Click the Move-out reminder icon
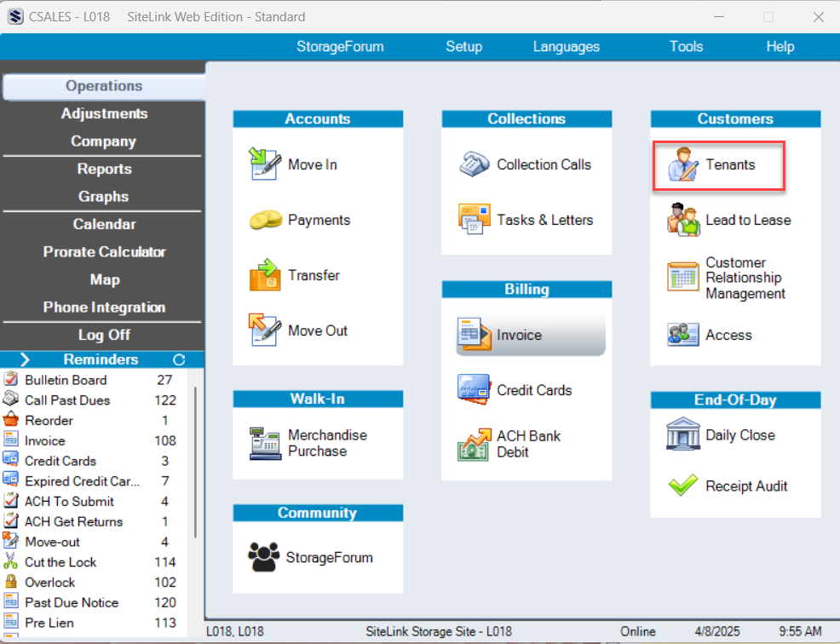 click(11, 541)
